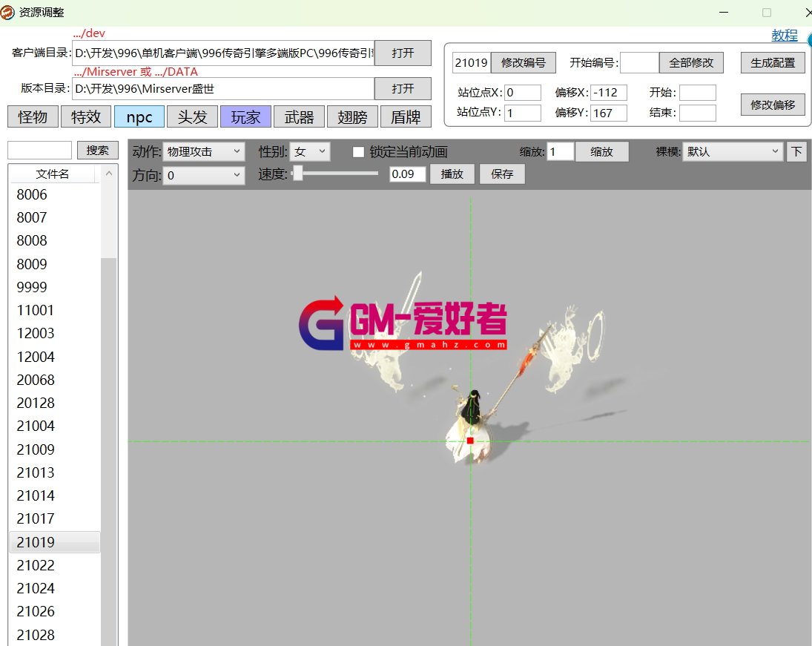This screenshot has width=812, height=646.
Task: Select file 12004 in list
Action: click(55, 357)
